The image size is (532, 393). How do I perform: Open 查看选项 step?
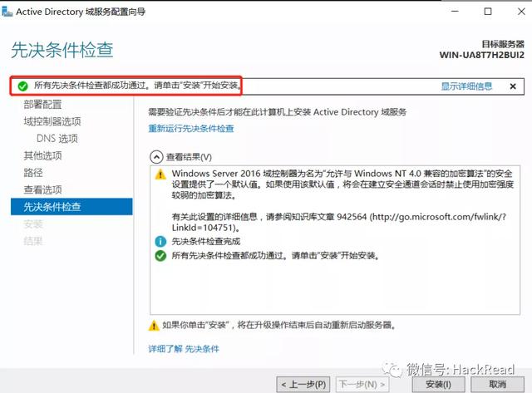click(x=42, y=189)
